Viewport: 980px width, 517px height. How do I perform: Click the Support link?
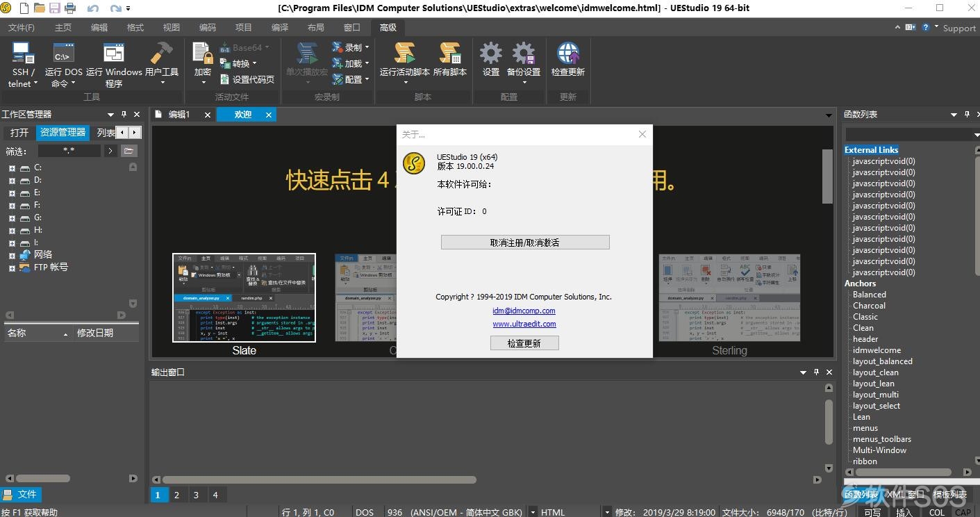click(958, 28)
